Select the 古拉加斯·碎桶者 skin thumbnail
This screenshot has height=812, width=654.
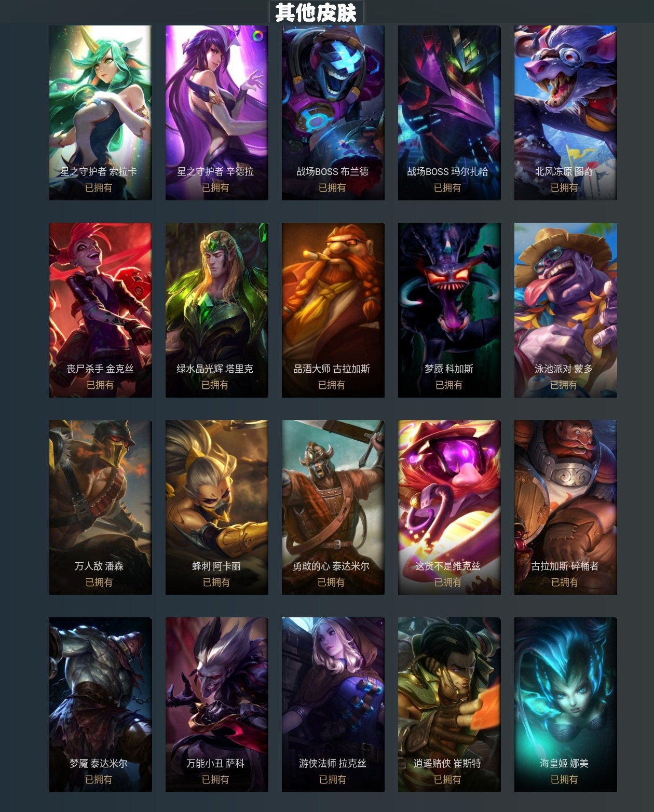[x=566, y=507]
